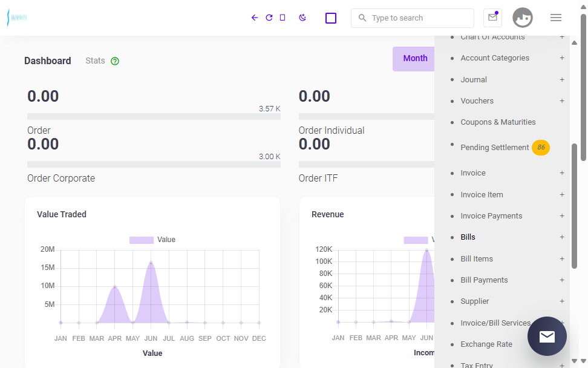This screenshot has height=368, width=588.
Task: Click the 86 pending badge
Action: [x=541, y=148]
